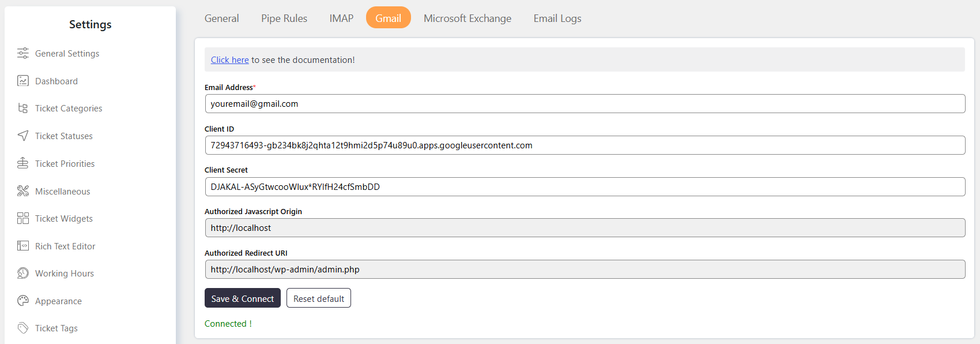Click the Ticket Statuses paper-plane icon
980x344 pixels.
(x=23, y=136)
